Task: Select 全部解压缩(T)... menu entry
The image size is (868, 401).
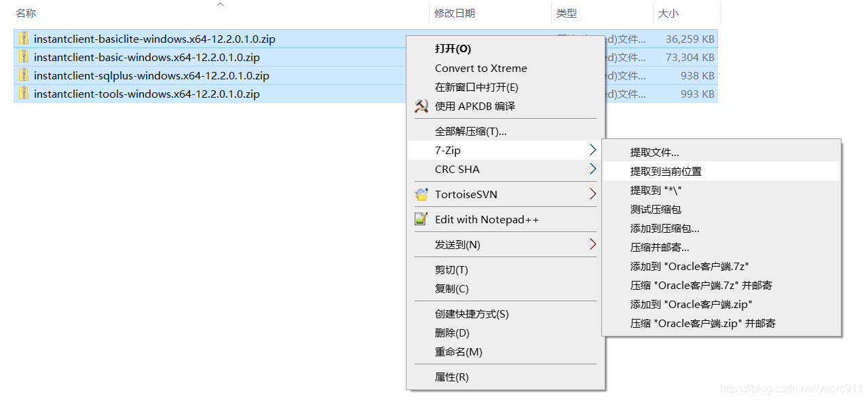Action: click(x=470, y=131)
